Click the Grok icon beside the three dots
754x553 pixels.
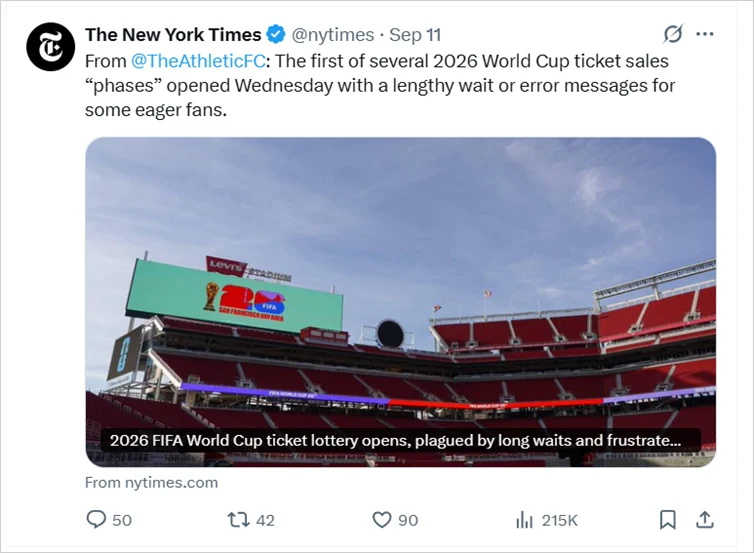tap(673, 35)
